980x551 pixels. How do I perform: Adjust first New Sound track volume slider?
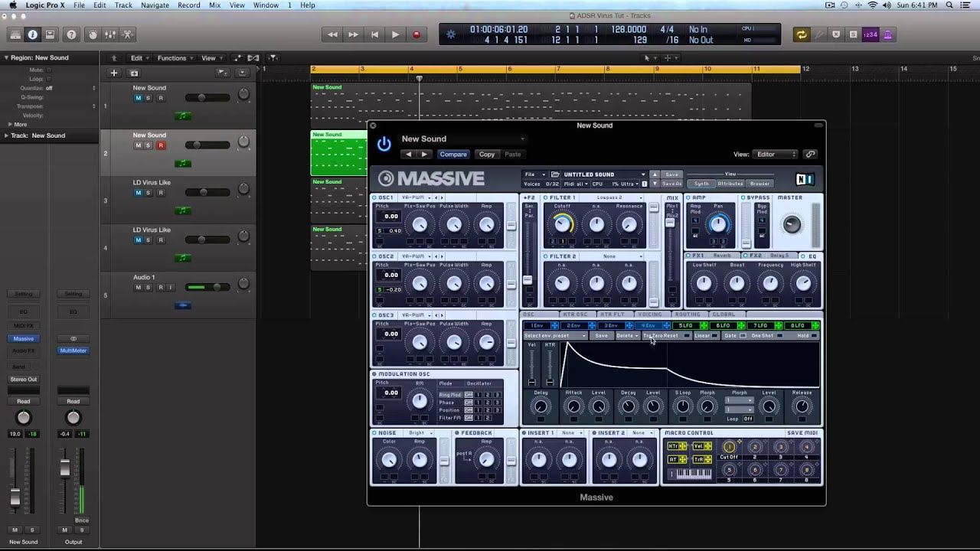click(207, 98)
